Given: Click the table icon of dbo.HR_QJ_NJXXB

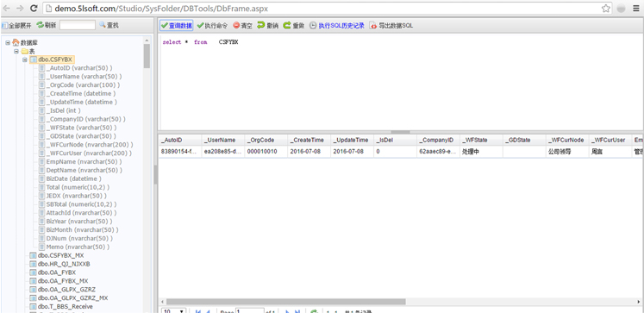Looking at the screenshot, I should [x=34, y=264].
